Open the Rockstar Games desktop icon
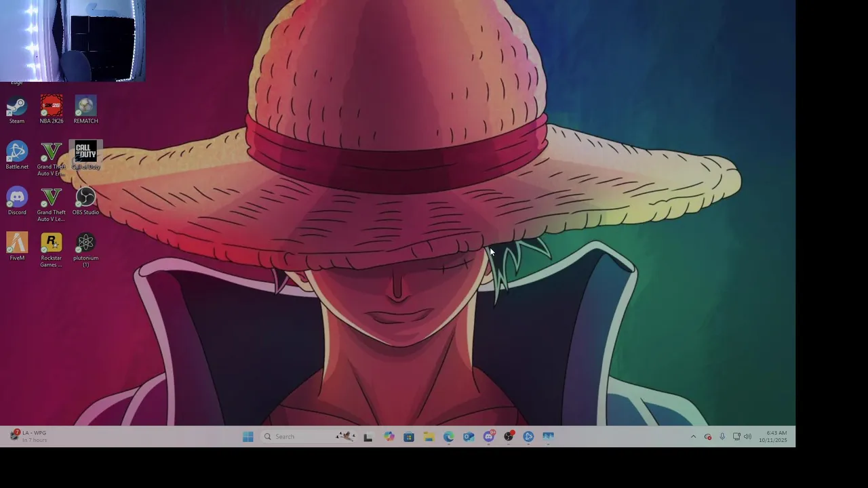Viewport: 868px width, 488px height. pos(52,250)
